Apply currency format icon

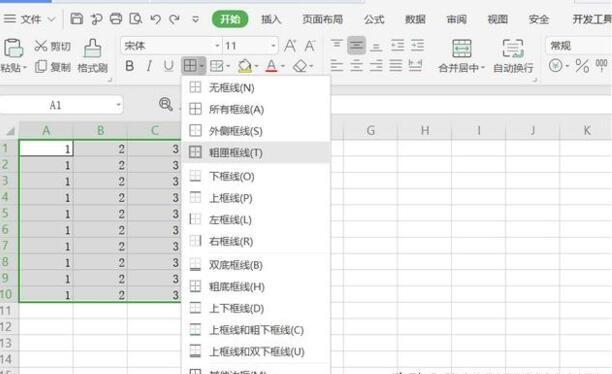(555, 65)
